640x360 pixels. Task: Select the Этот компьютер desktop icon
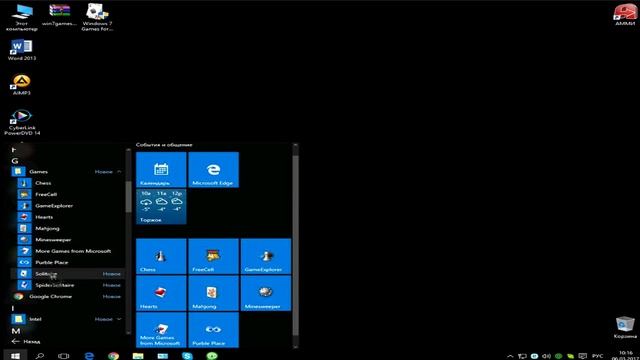click(22, 17)
